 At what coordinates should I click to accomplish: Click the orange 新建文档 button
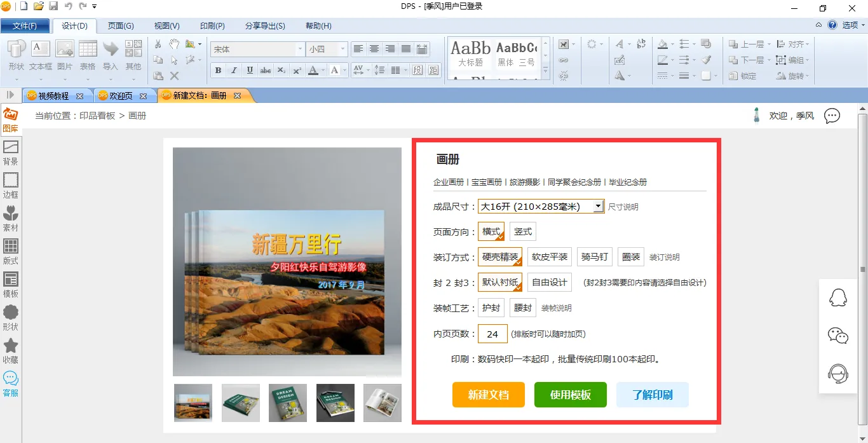(488, 395)
